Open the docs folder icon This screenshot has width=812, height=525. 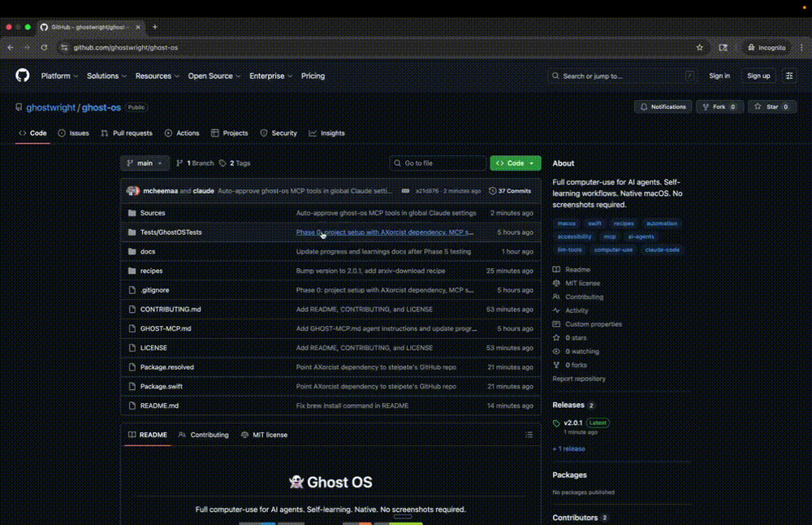[x=132, y=251]
